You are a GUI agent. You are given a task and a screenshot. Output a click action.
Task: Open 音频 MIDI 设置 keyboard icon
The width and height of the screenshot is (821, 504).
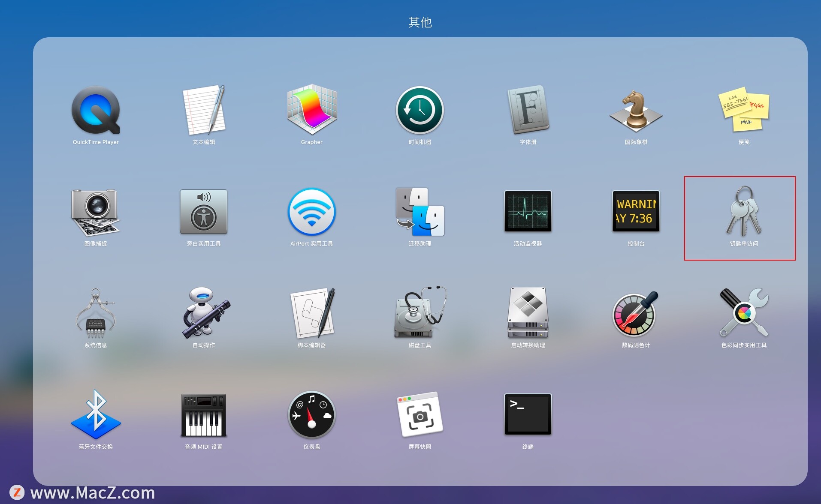click(204, 415)
